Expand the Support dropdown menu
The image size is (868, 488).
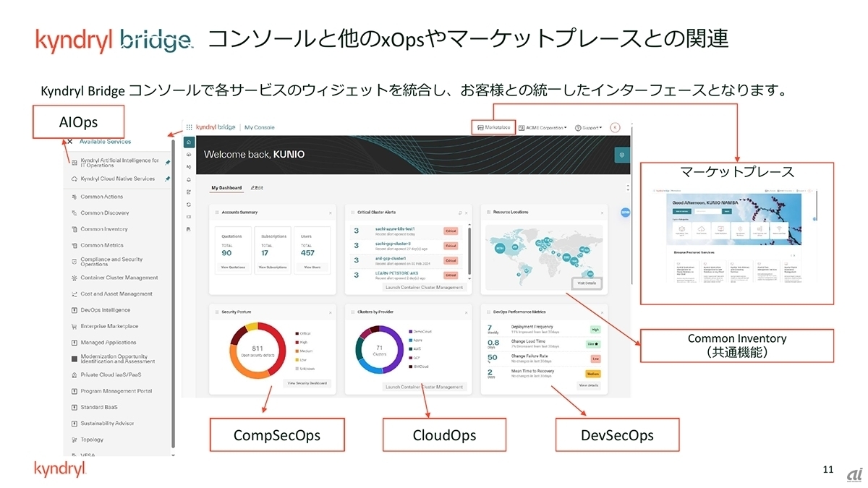(x=588, y=127)
